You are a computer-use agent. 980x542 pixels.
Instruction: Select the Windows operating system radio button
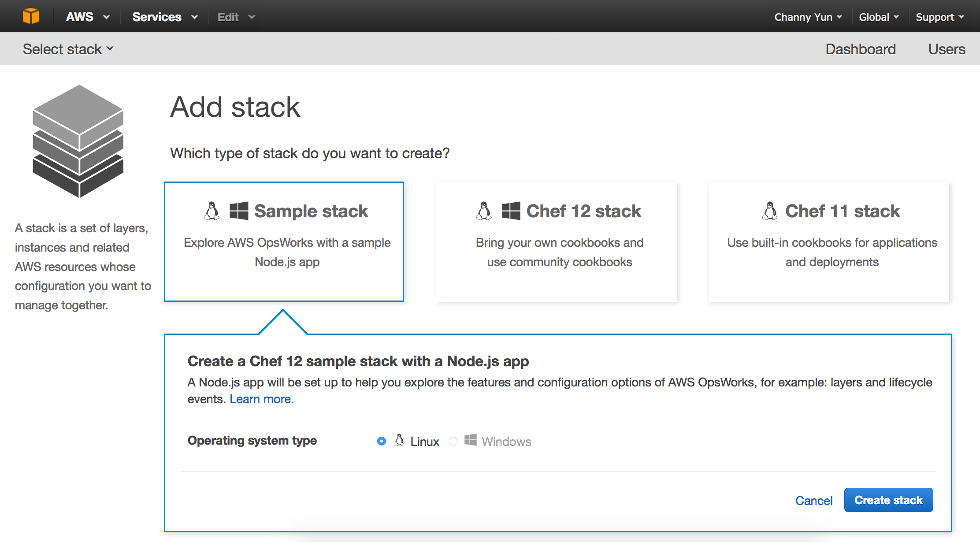coord(453,441)
